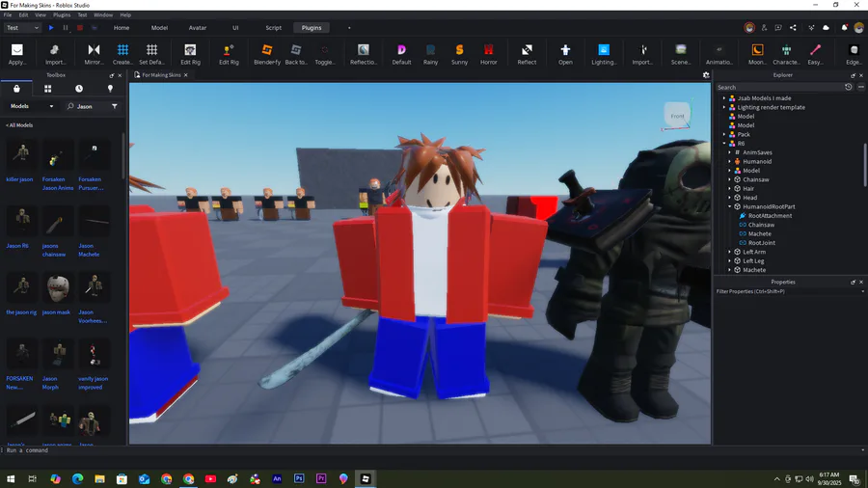Click the Toggle plugin button
The image size is (868, 488).
point(325,54)
